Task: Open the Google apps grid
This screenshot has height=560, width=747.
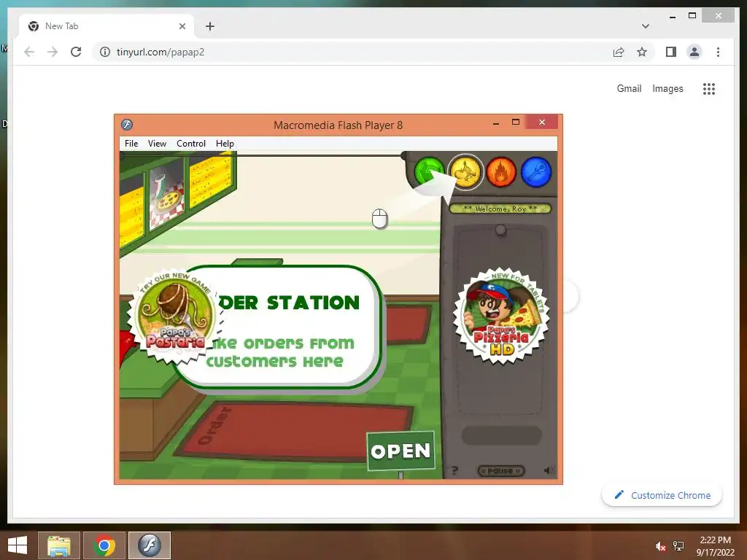Action: point(709,88)
